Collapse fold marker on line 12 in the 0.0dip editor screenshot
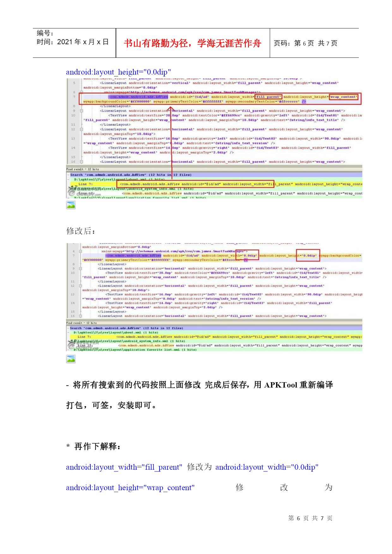 pyautogui.click(x=80, y=286)
